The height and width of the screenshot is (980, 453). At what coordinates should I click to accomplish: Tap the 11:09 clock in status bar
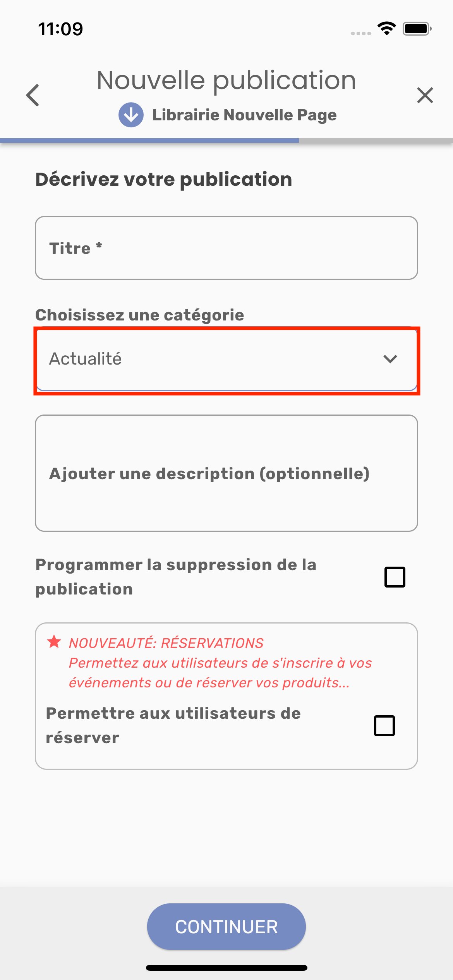tap(61, 29)
